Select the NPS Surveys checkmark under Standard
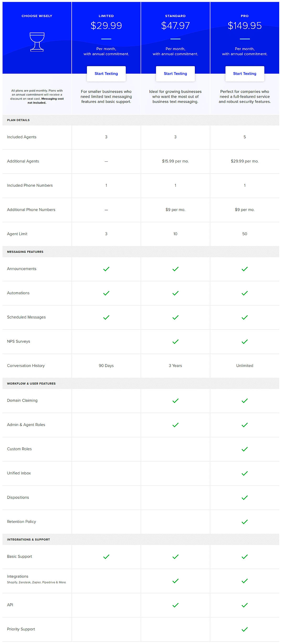Viewport: 281px width, 644px height. pyautogui.click(x=175, y=341)
